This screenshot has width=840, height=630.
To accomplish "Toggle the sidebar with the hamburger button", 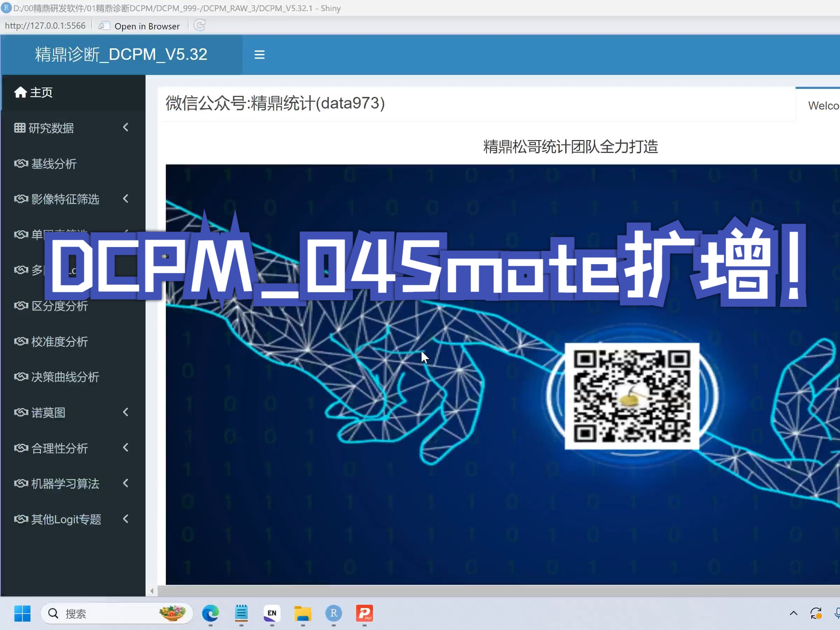I will (x=259, y=54).
